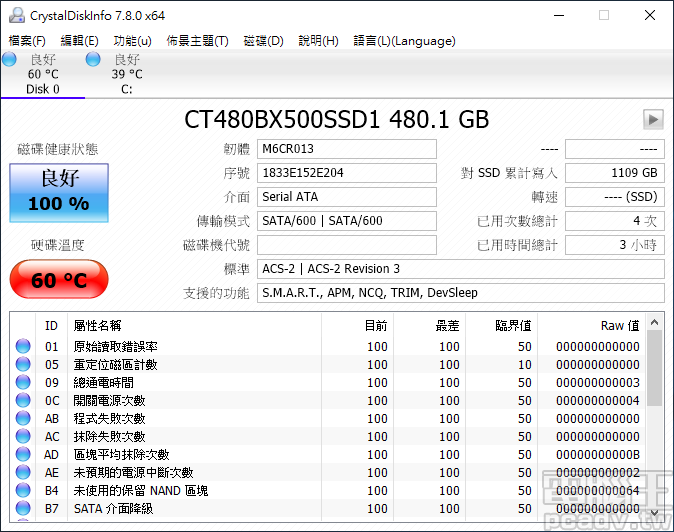Open the 功能(u) menu
Screen dimensions: 674x532
(132, 41)
